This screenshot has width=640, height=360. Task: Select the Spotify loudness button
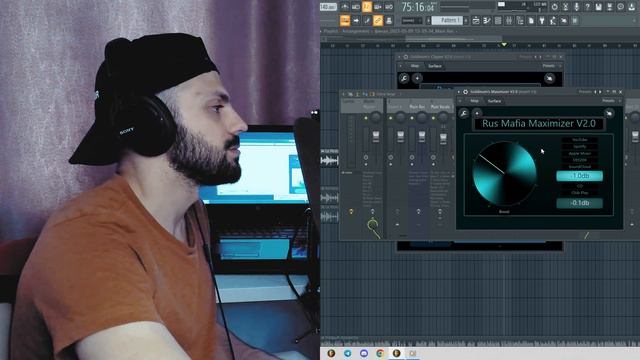tap(580, 147)
